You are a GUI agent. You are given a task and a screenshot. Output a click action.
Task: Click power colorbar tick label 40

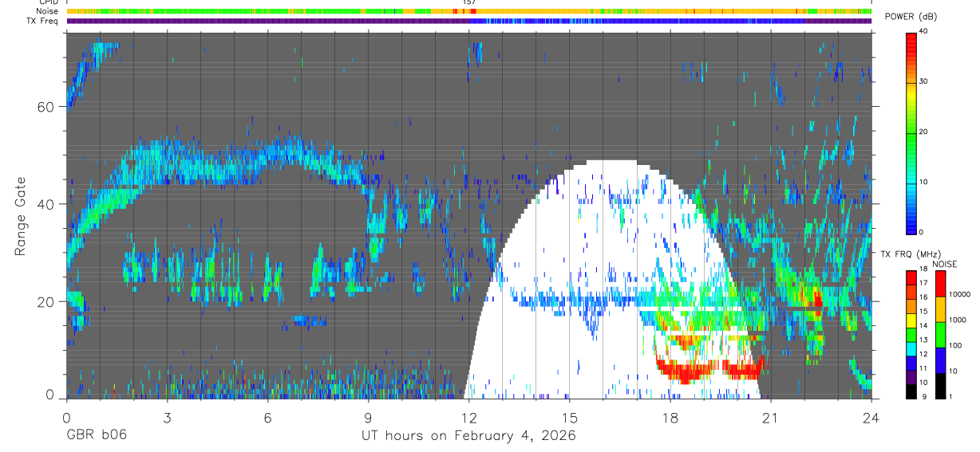coord(925,32)
